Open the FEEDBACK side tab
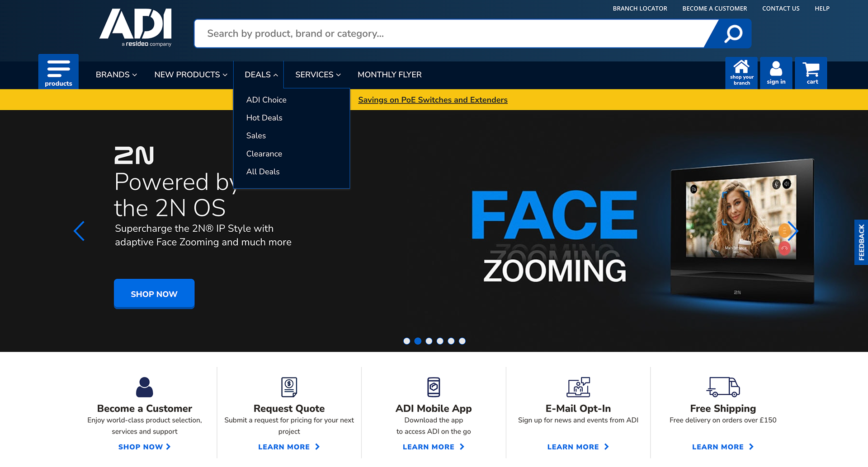The height and width of the screenshot is (467, 868). click(x=861, y=243)
